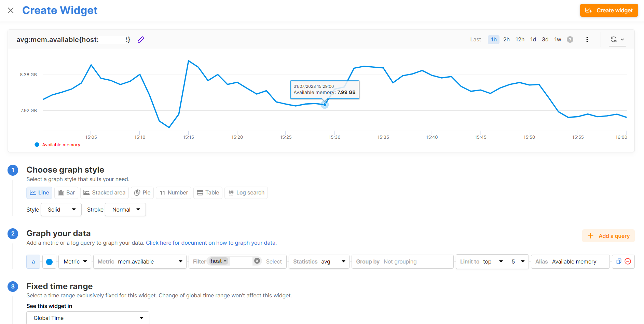
Task: Click the blue query color swatch
Action: 49,262
